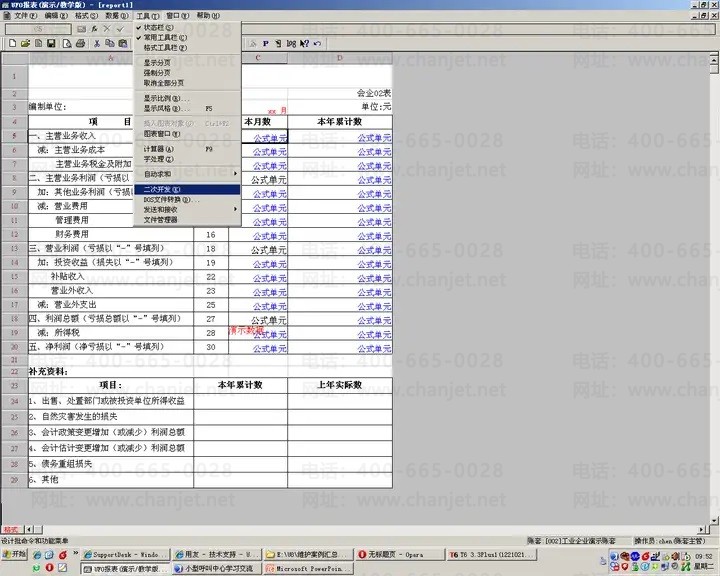Click the New file toolbar icon
720x576 pixels.
(11, 43)
